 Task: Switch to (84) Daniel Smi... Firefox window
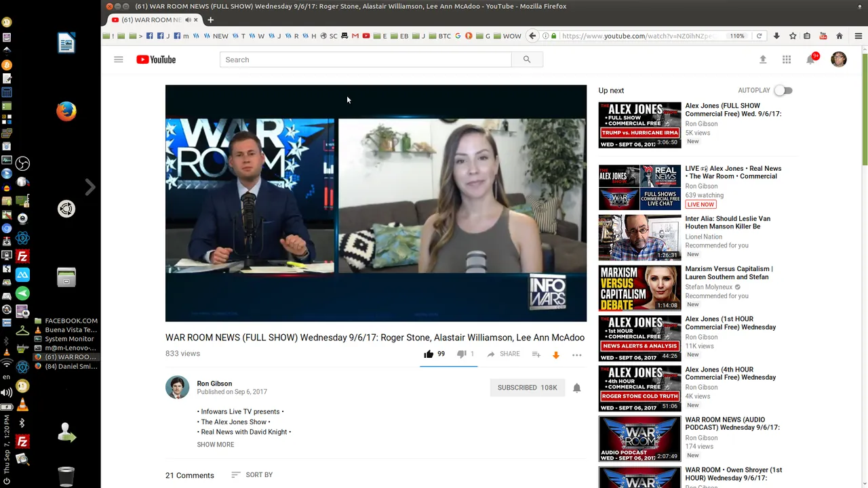[66, 366]
